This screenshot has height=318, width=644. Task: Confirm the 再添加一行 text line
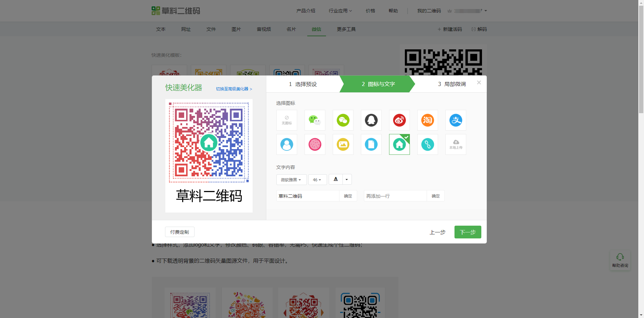pos(436,196)
